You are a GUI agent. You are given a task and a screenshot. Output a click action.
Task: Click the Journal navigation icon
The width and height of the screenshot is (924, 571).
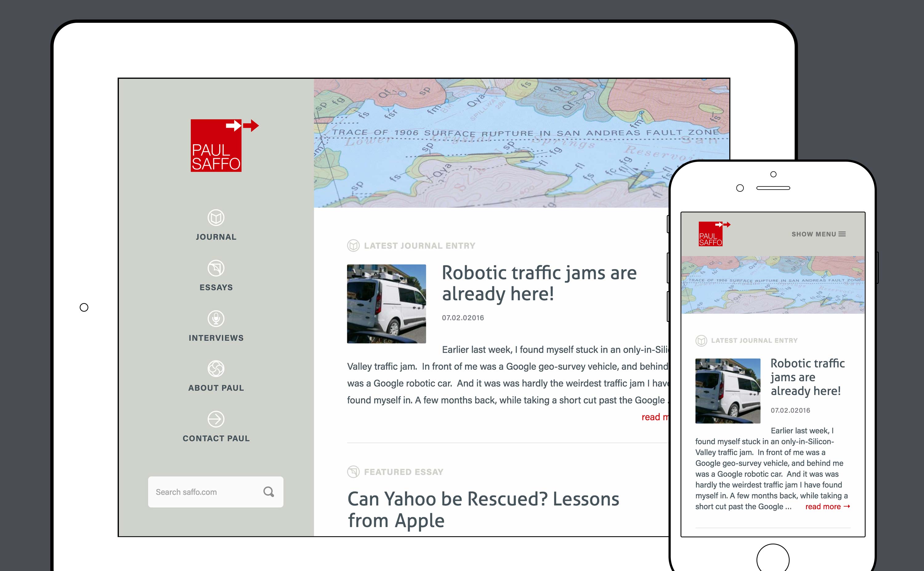coord(216,218)
